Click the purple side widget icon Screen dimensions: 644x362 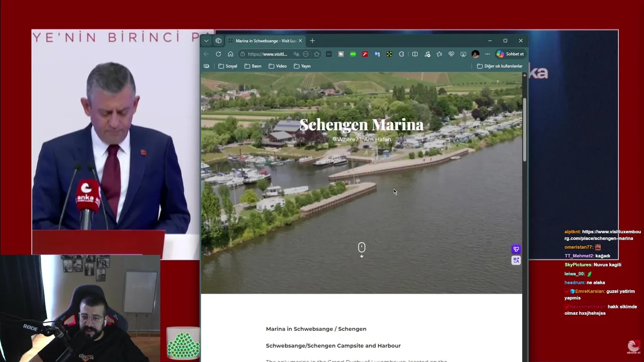(x=516, y=249)
